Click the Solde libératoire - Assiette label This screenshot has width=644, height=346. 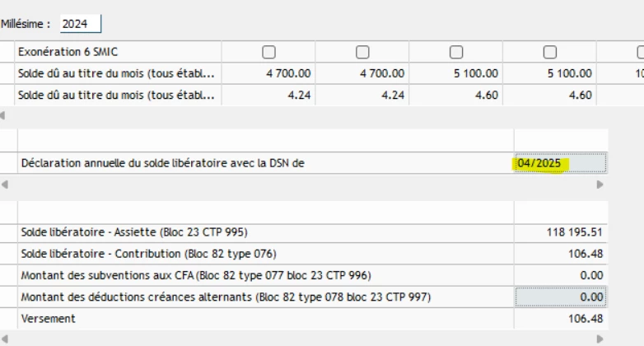tap(134, 232)
